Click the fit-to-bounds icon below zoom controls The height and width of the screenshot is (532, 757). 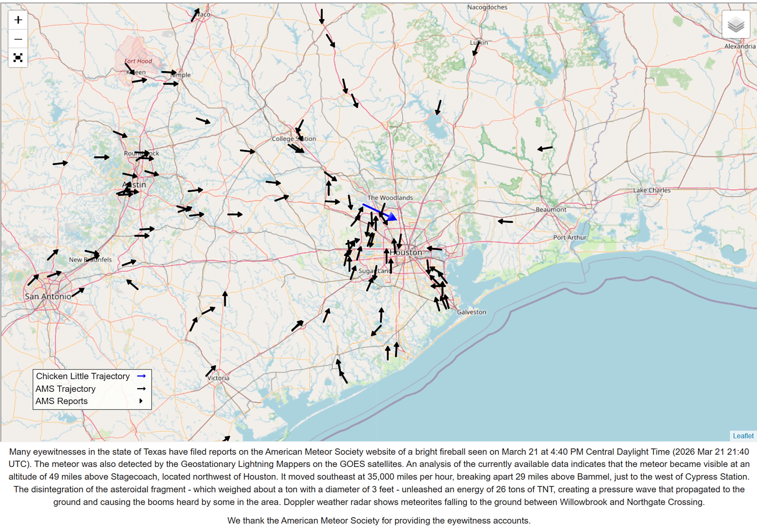point(18,58)
